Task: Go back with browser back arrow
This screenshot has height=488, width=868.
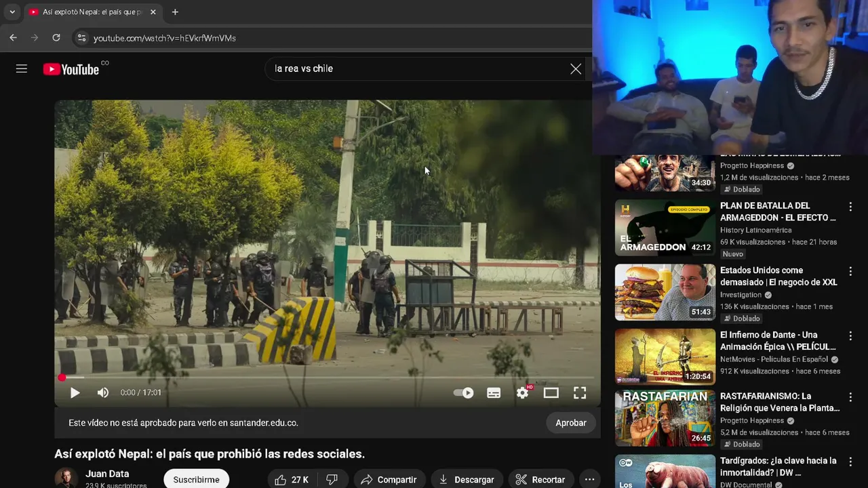Action: point(13,38)
